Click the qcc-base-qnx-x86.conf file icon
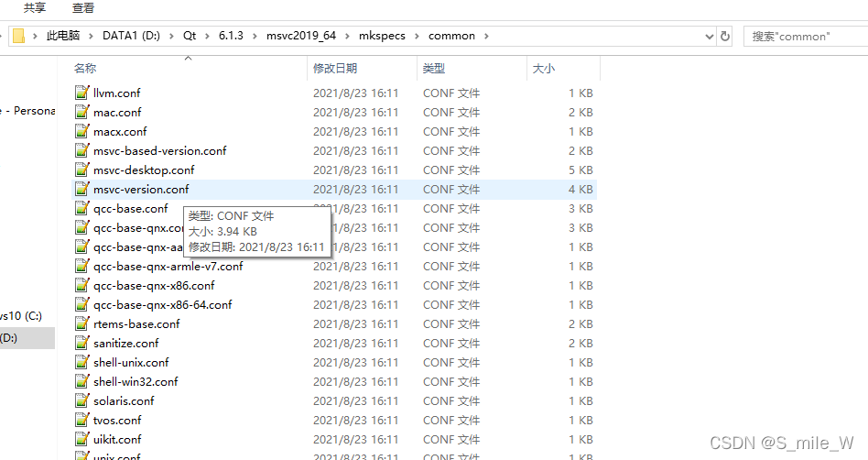This screenshot has height=460, width=868. point(81,285)
